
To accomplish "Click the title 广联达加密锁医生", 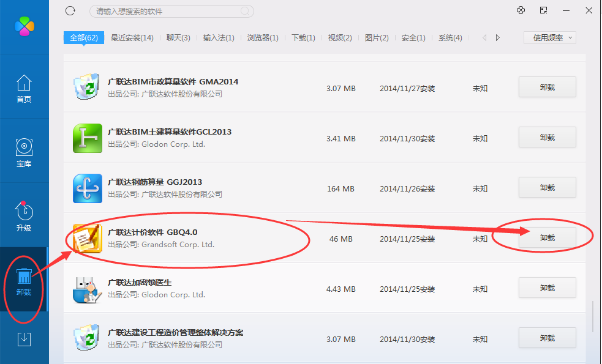I will click(140, 283).
